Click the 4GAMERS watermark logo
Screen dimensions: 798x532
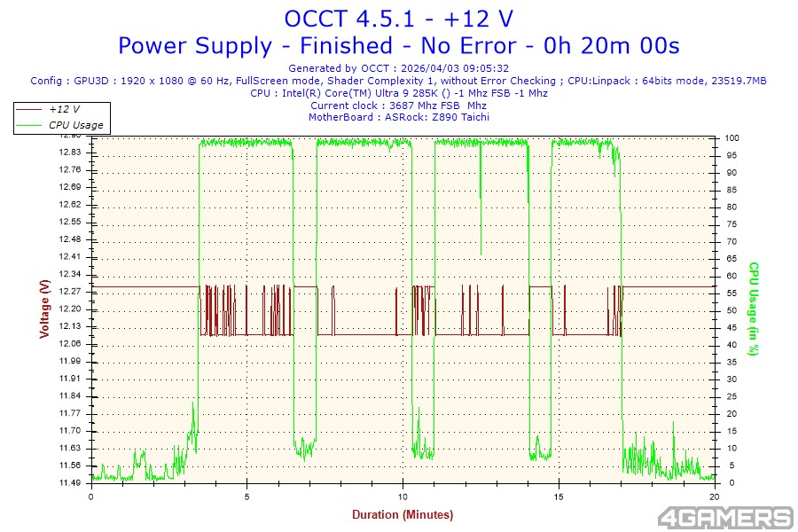pyautogui.click(x=724, y=517)
